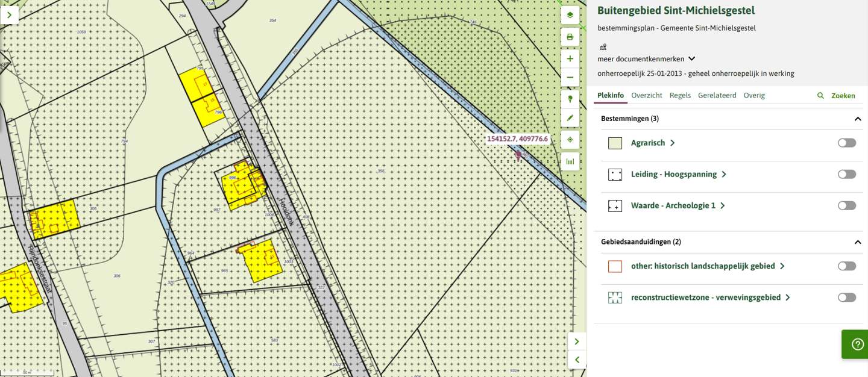868x377 pixels.
Task: Collapse the Gebiedsaanduidingen section
Action: click(x=858, y=242)
